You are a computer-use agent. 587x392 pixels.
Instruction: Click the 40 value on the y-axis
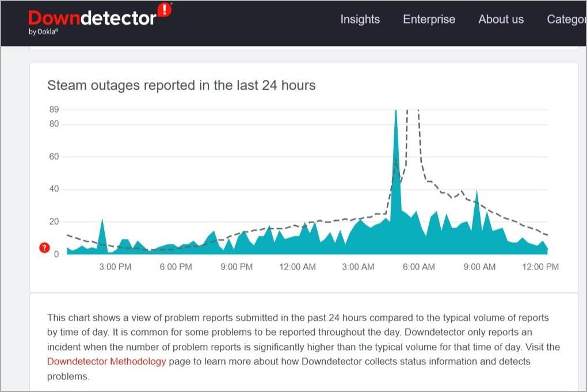pyautogui.click(x=54, y=189)
